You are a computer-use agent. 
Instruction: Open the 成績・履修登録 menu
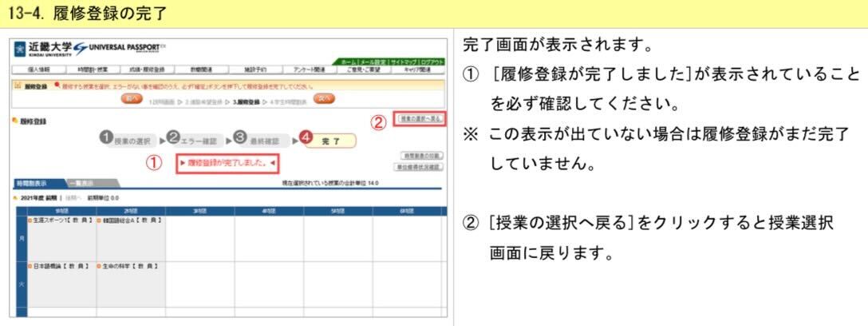tap(147, 70)
